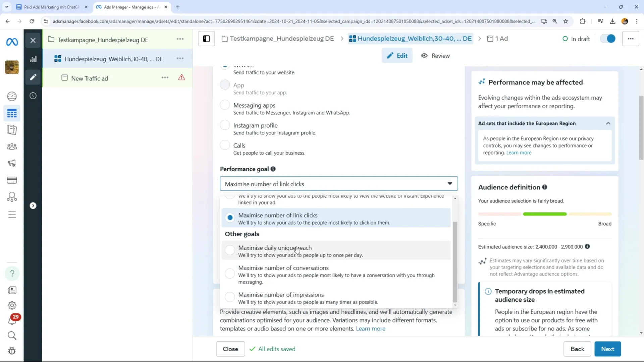Choose Maximise number of conversations goal
The height and width of the screenshot is (362, 644).
[x=336, y=274]
